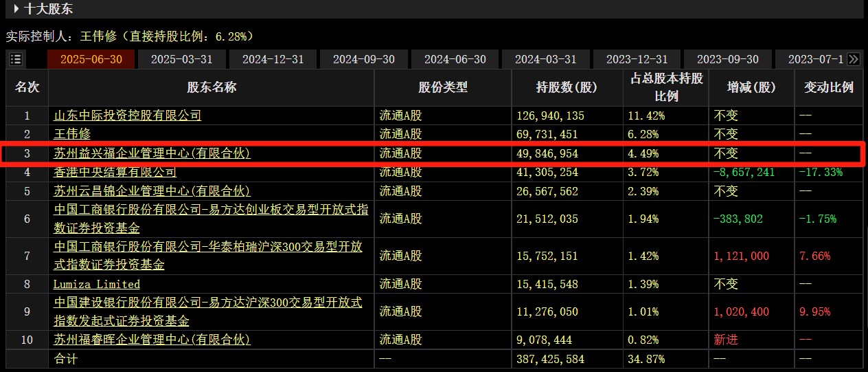Collapse the 十大股东 section triangle
The width and height of the screenshot is (868, 372).
16,9
